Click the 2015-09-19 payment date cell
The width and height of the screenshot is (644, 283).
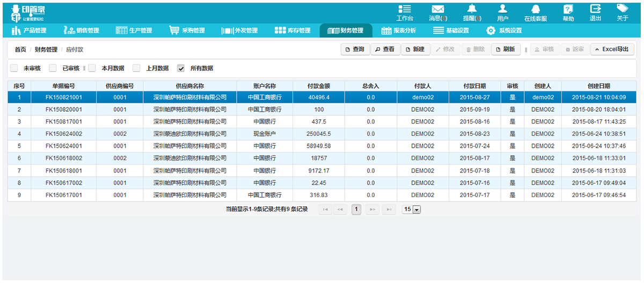(x=475, y=110)
